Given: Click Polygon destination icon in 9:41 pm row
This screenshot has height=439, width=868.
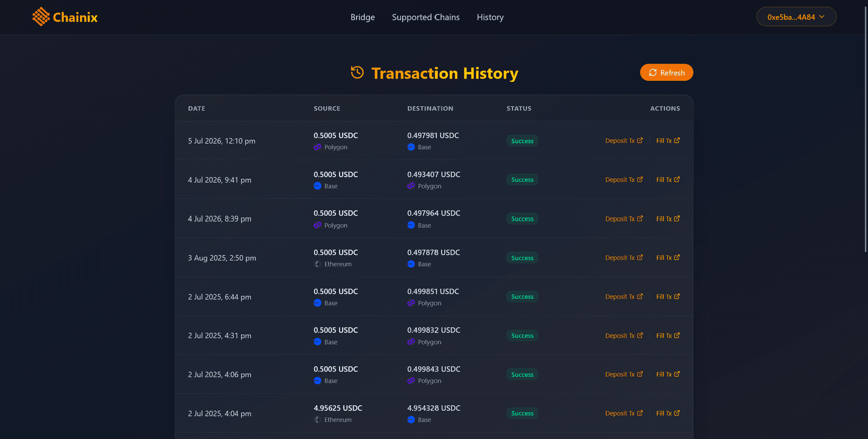Looking at the screenshot, I should coord(411,186).
